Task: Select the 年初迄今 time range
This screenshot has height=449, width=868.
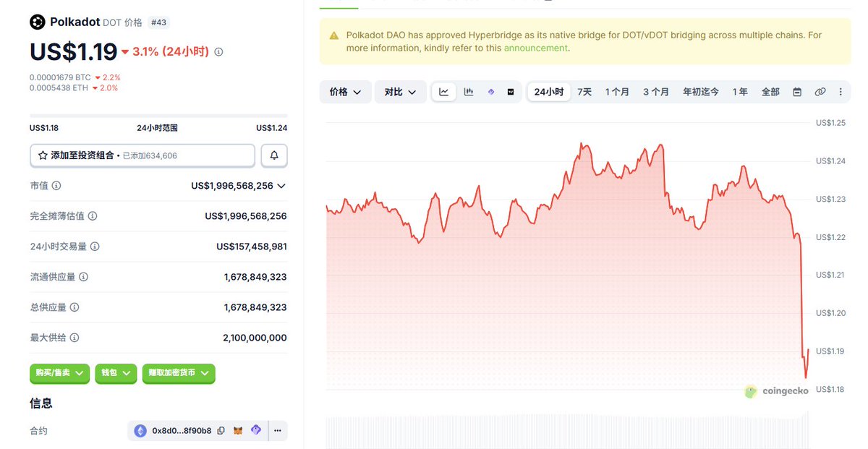Action: pos(700,92)
